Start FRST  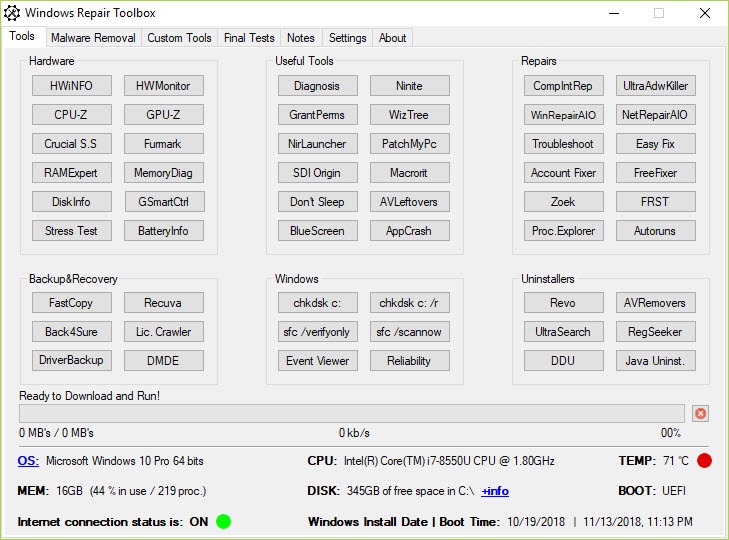coord(656,201)
